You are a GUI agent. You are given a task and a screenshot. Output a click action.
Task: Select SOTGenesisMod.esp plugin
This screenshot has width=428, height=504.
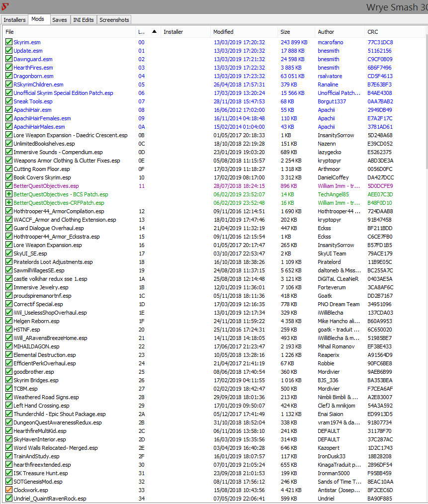tap(38, 482)
